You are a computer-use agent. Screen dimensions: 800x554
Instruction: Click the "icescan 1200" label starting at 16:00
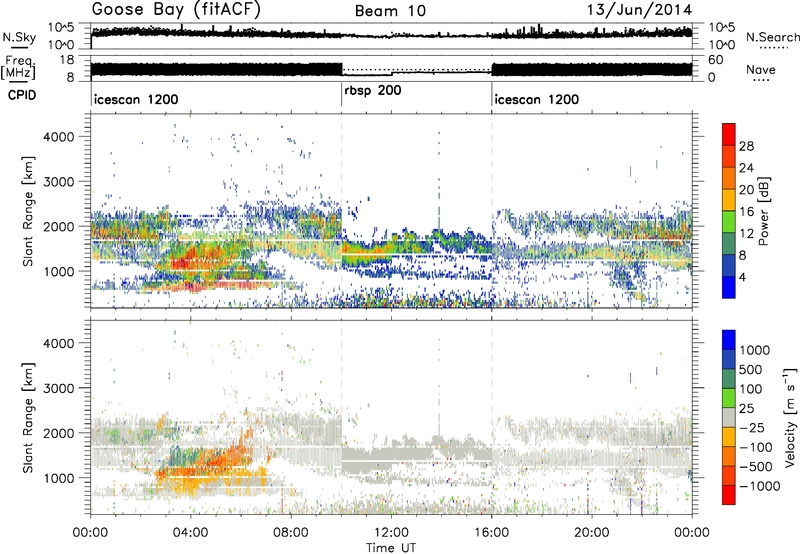point(537,99)
